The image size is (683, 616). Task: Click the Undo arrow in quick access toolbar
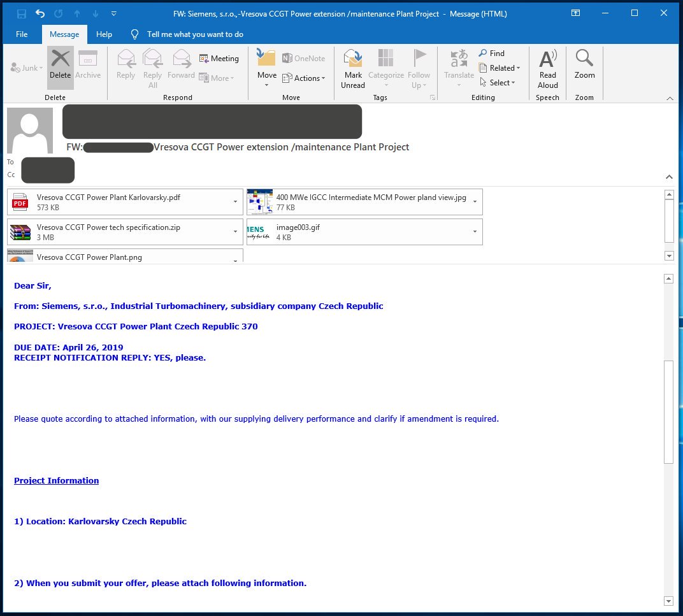[40, 13]
